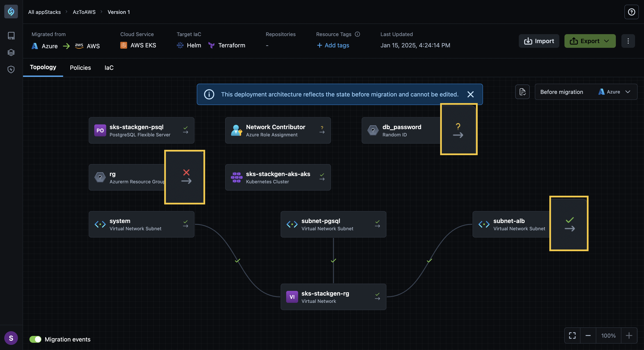Click the Import button
Screen dimensions: 644x350
[539, 41]
